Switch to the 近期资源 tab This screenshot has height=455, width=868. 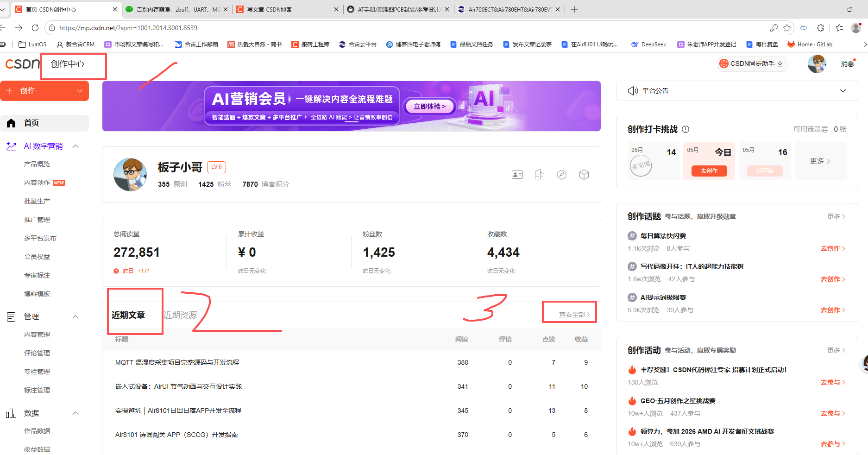tap(180, 315)
